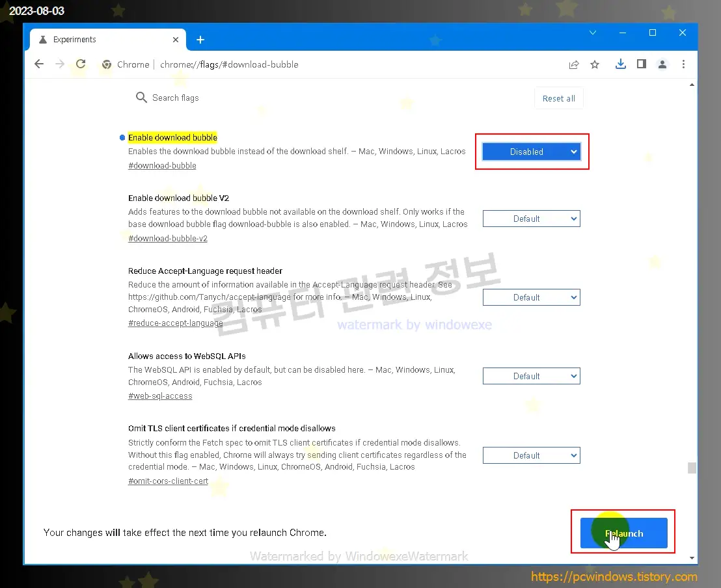Click the relaunch notice message text

point(185,532)
